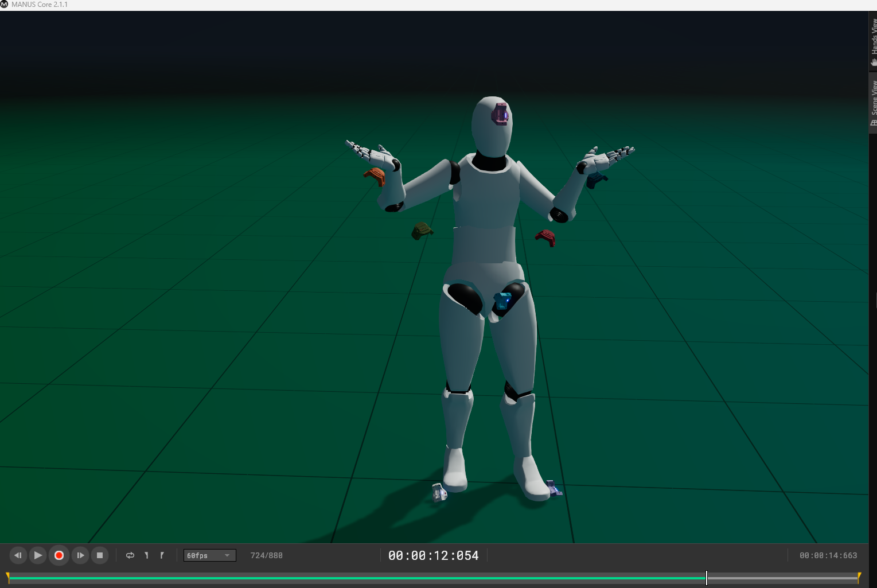Select the green tracker beside the torso
This screenshot has height=588, width=877.
point(422,231)
